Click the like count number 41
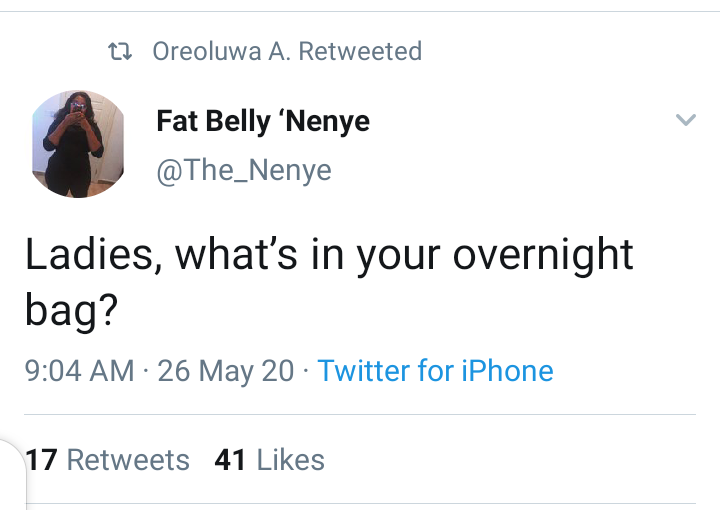The width and height of the screenshot is (720, 510). 231,460
